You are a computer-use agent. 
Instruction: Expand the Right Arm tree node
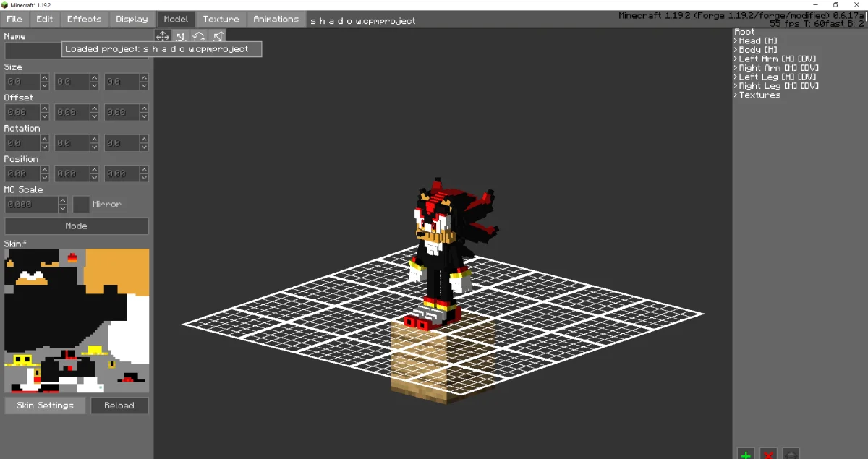pos(736,68)
